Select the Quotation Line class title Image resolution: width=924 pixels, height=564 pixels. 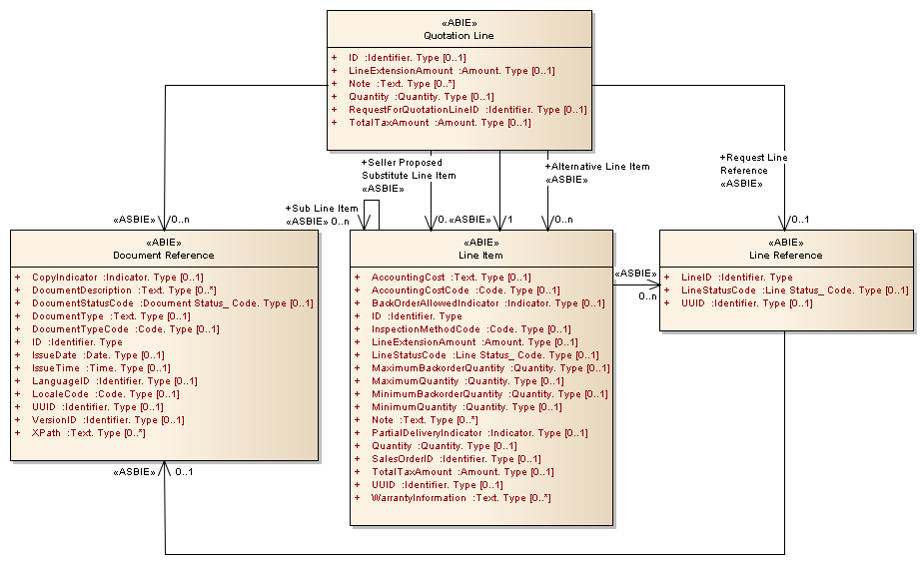click(x=459, y=35)
